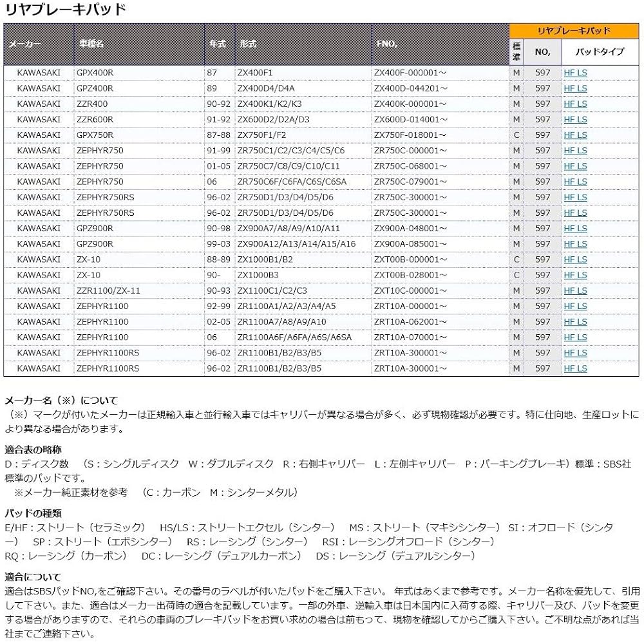Click the ZX750F1/F2 type cell
The height and width of the screenshot is (644, 644).
coord(303,135)
